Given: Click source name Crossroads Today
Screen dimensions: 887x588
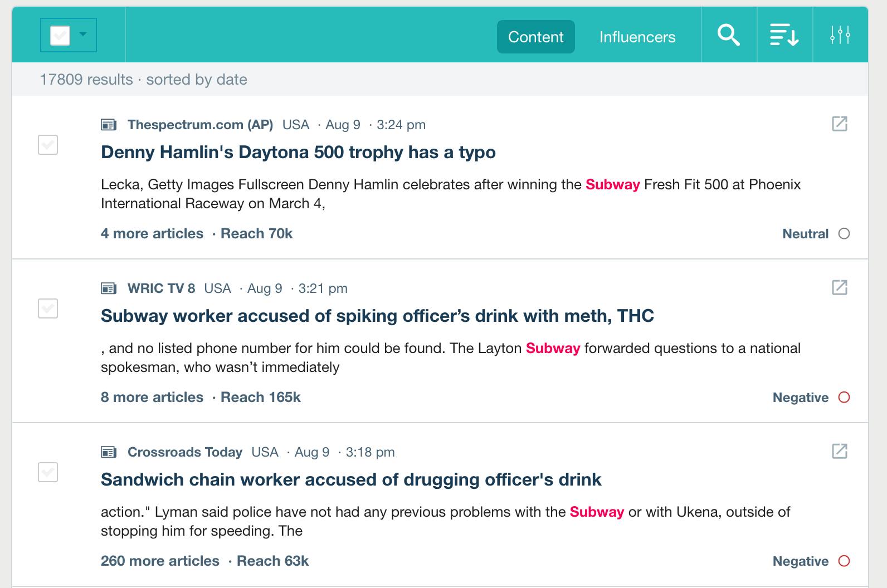Looking at the screenshot, I should (x=185, y=452).
